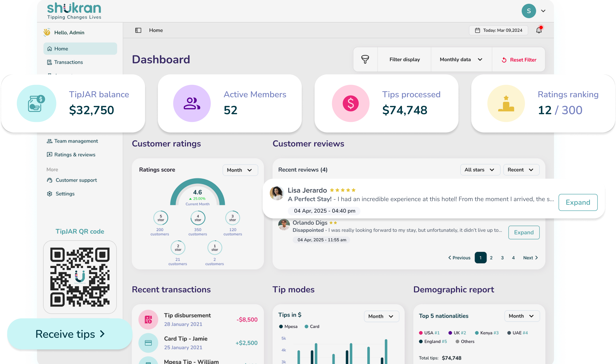Open the account menu beside the avatar
The height and width of the screenshot is (364, 616).
click(543, 11)
